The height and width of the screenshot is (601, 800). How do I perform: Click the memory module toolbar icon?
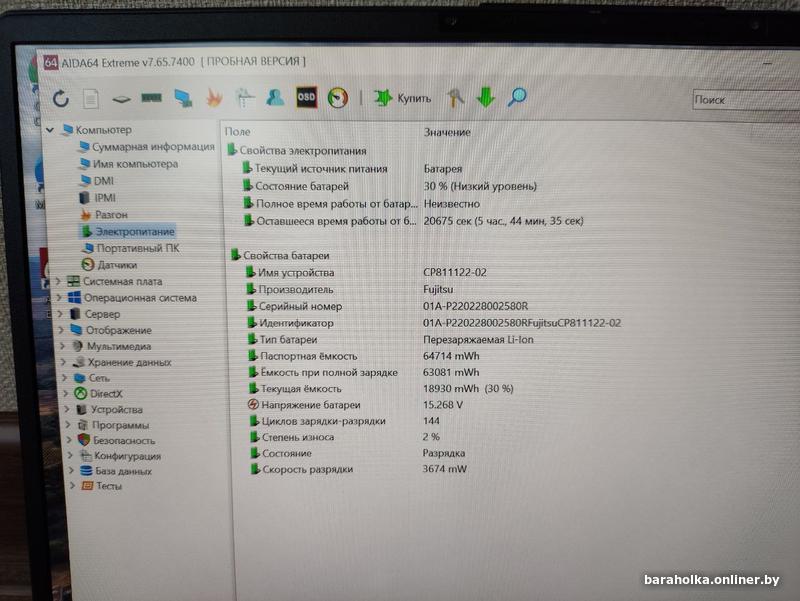(x=152, y=97)
